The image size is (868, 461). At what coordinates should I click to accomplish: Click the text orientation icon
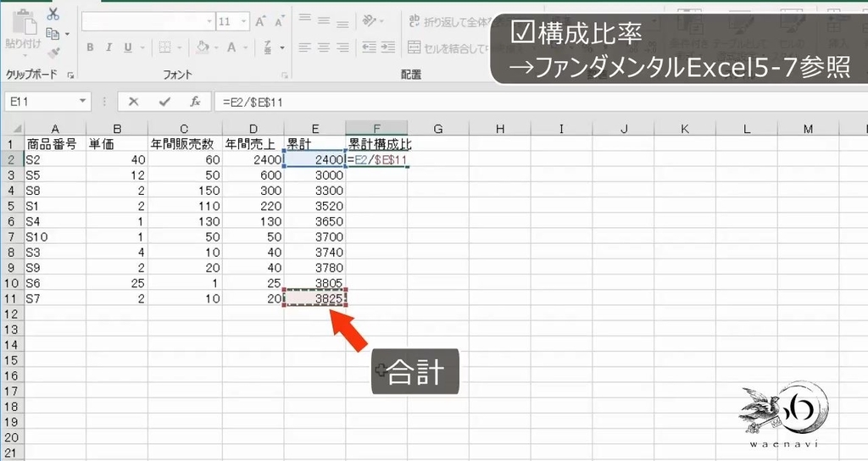point(370,21)
